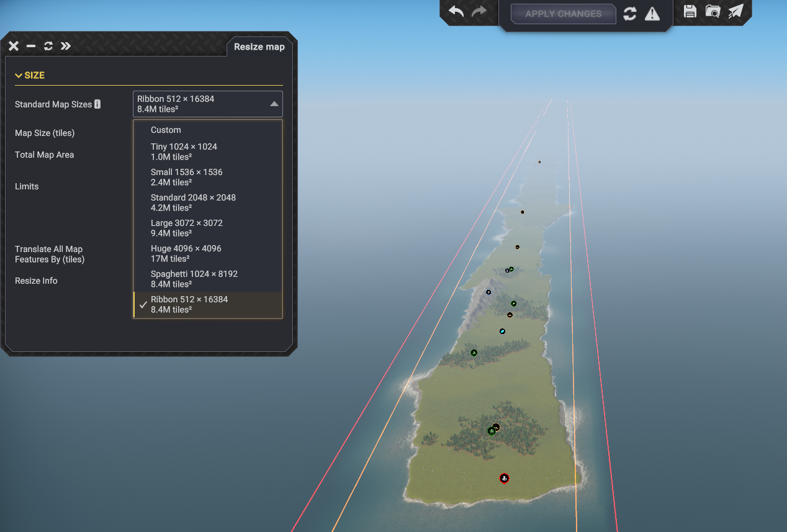Switch to the Resize map tab
Image resolution: width=787 pixels, height=532 pixels.
click(x=259, y=47)
